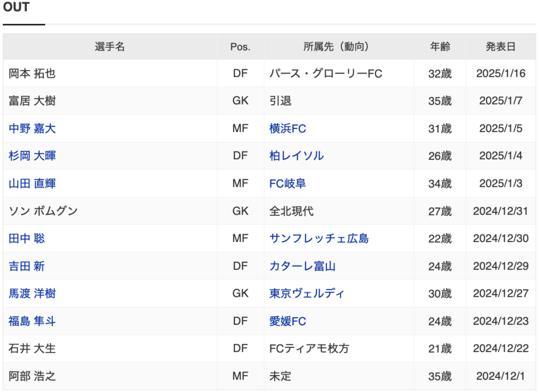This screenshot has width=539, height=392.
Task: Click the date 2024/12/1
Action: click(501, 376)
